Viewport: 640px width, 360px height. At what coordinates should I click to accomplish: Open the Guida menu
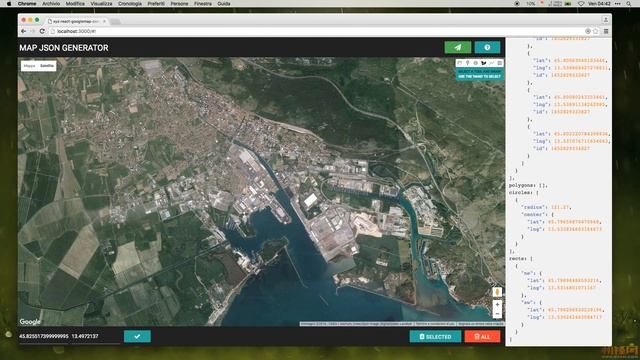(224, 3)
